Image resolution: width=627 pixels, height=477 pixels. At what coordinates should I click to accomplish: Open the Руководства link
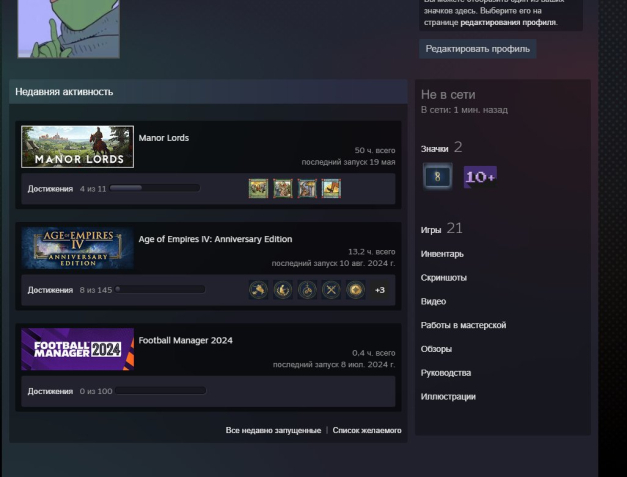click(x=446, y=373)
